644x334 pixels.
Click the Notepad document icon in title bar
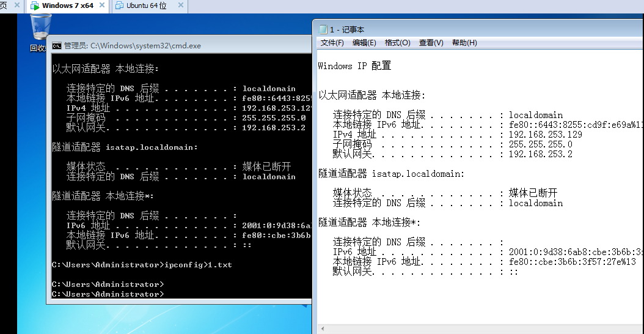(x=323, y=29)
